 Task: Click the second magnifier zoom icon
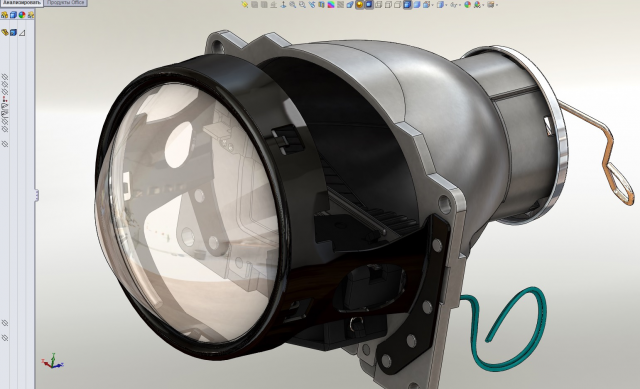pos(302,5)
